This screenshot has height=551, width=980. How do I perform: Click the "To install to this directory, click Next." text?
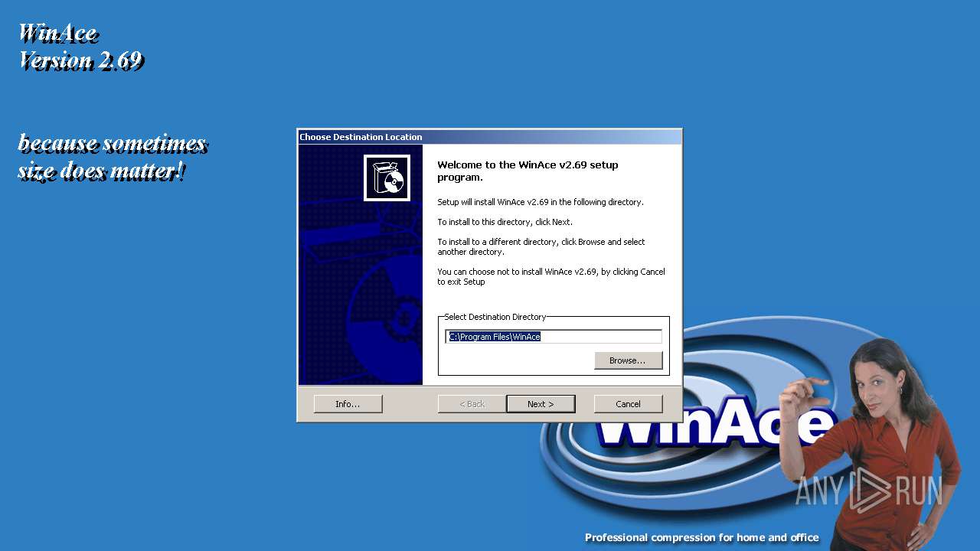point(505,222)
